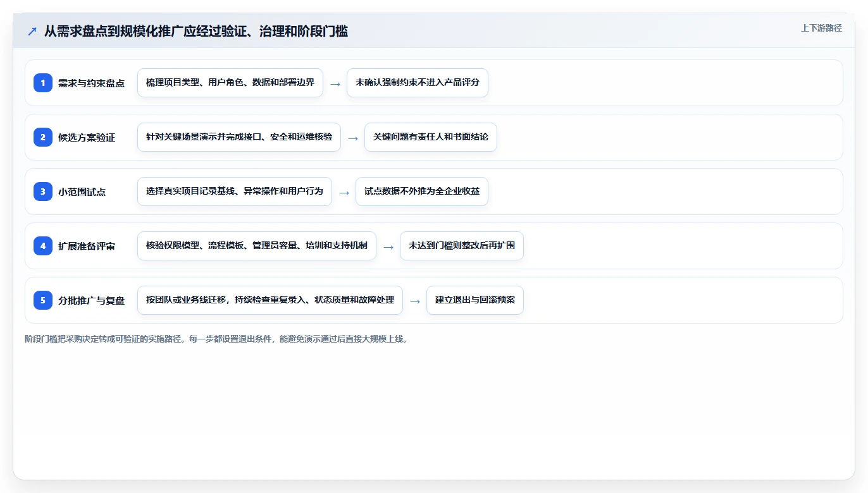
Task: Click the step 2 number badge
Action: tap(43, 137)
